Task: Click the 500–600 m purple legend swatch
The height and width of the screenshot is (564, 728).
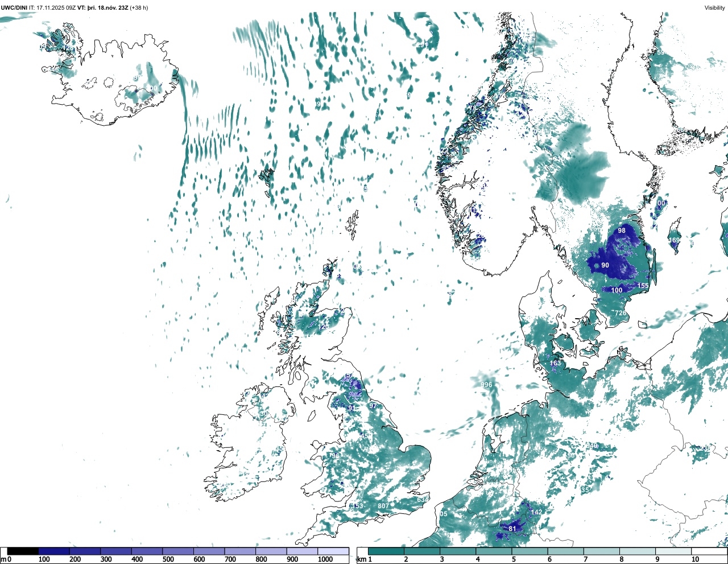Action: (x=178, y=551)
